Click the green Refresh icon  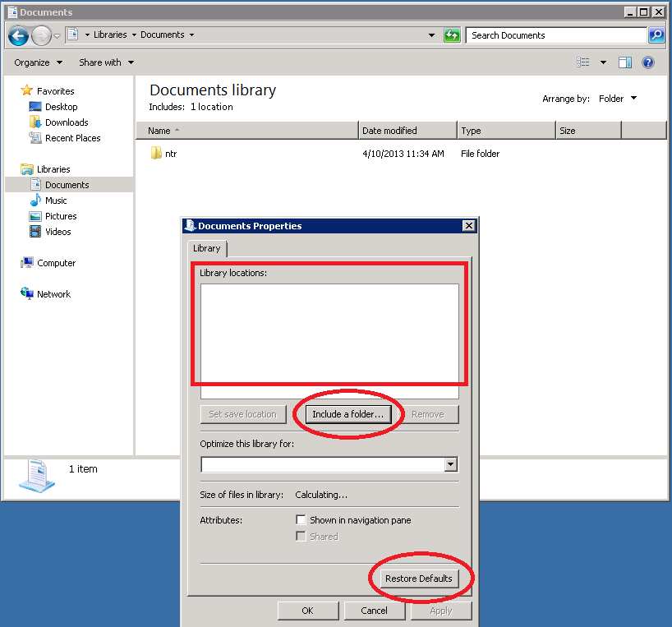pyautogui.click(x=452, y=35)
